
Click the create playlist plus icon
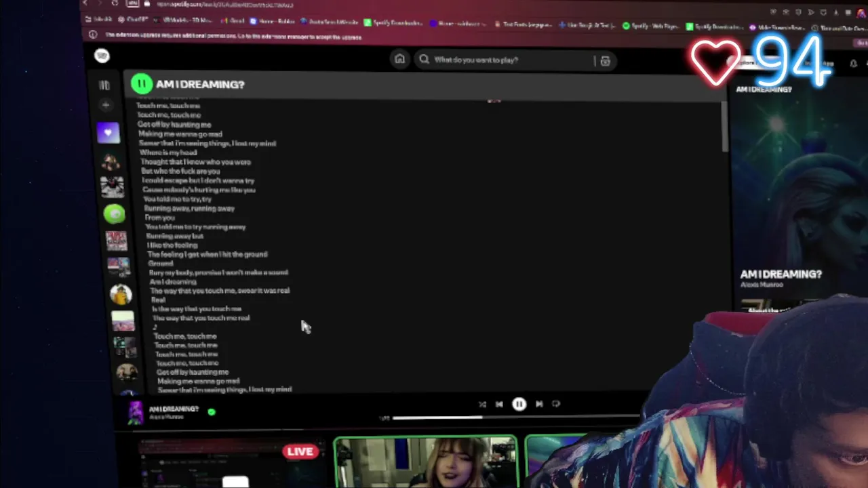105,105
